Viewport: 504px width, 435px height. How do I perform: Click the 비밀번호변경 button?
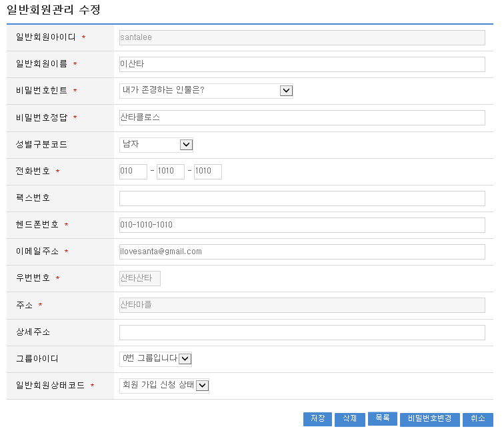click(430, 419)
